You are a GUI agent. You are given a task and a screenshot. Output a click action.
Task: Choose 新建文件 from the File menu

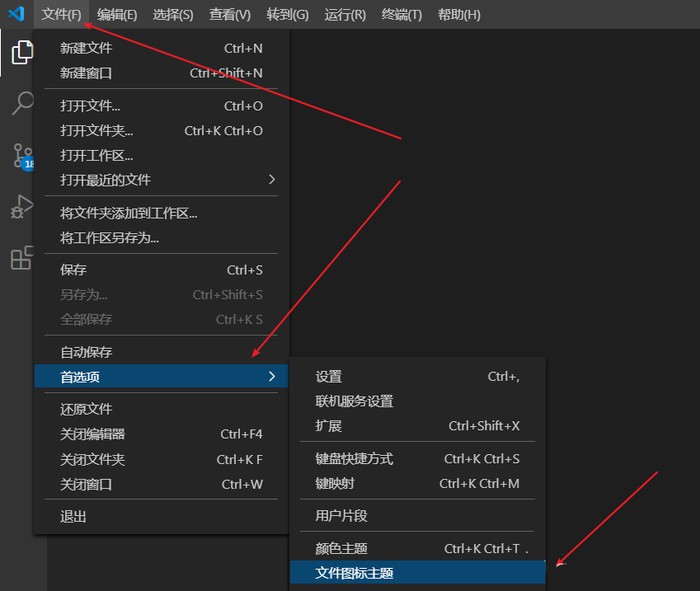coord(161,48)
